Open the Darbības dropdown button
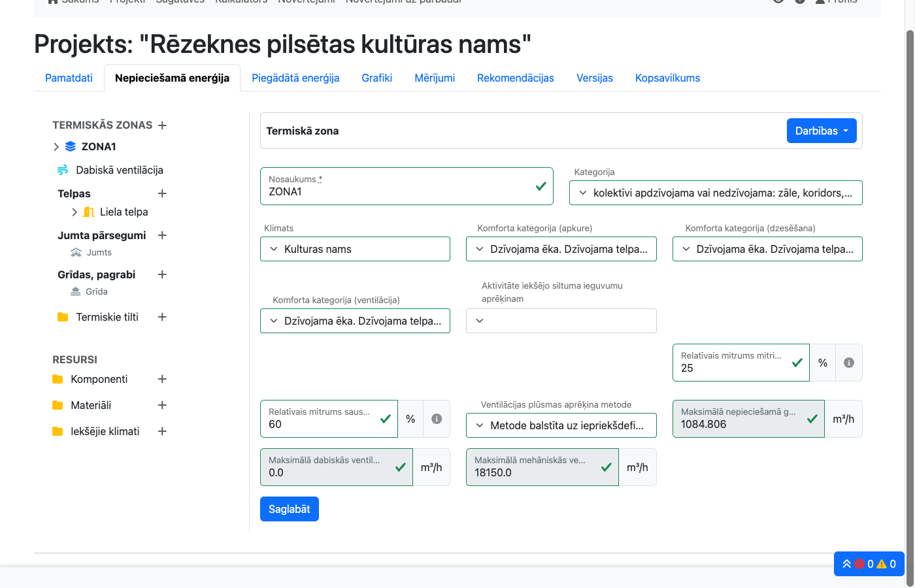915x588 pixels. [x=822, y=131]
